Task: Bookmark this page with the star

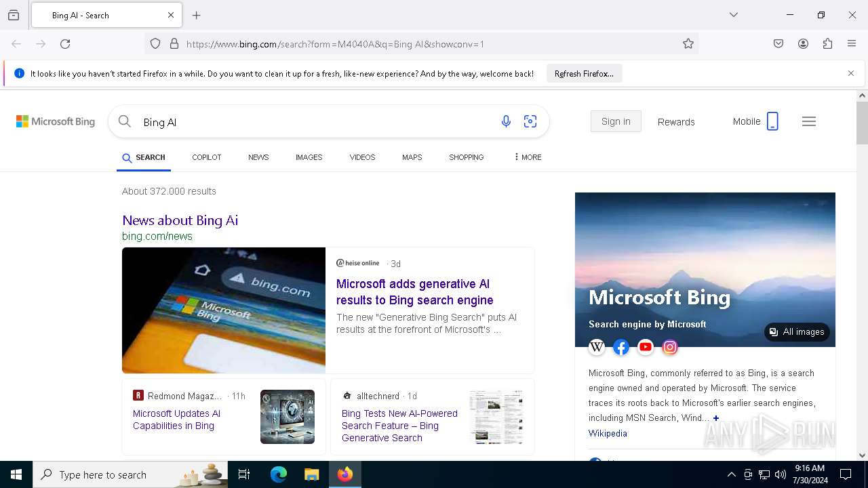Action: 688,44
